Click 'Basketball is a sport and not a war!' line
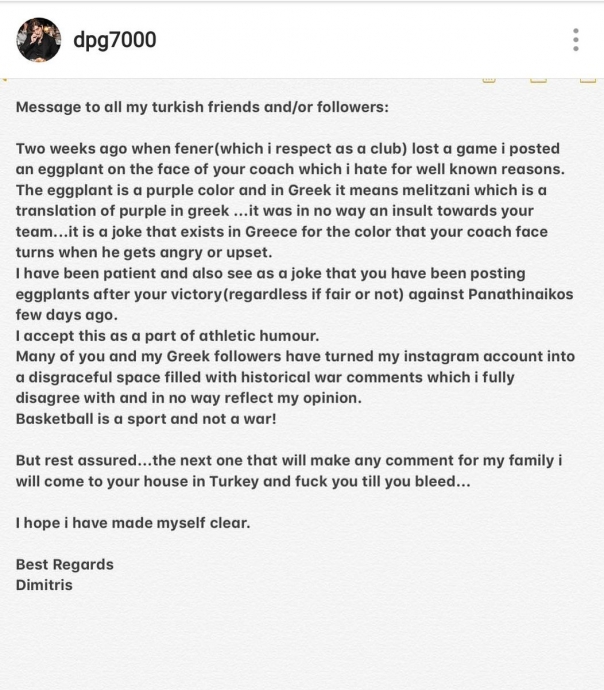The image size is (604, 690). point(146,418)
